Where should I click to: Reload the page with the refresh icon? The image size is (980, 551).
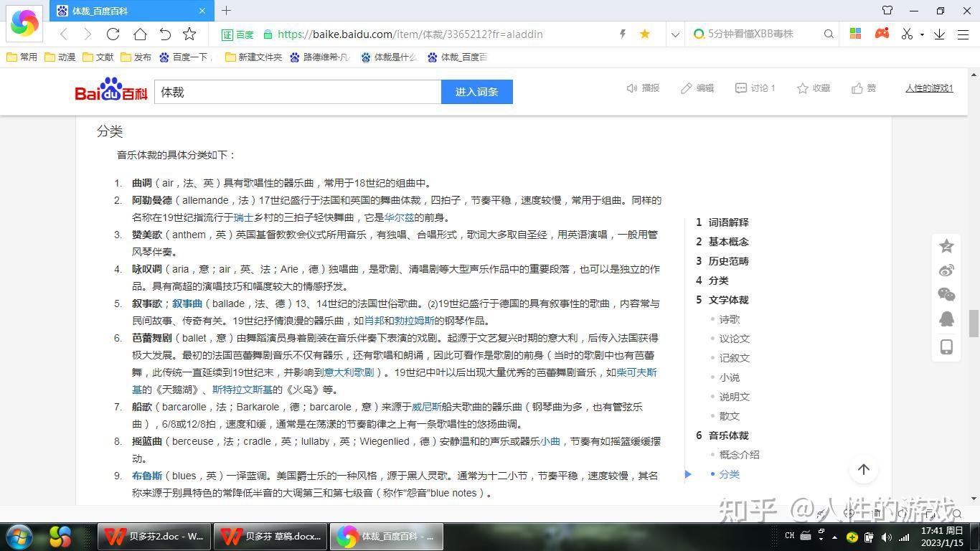pyautogui.click(x=113, y=34)
